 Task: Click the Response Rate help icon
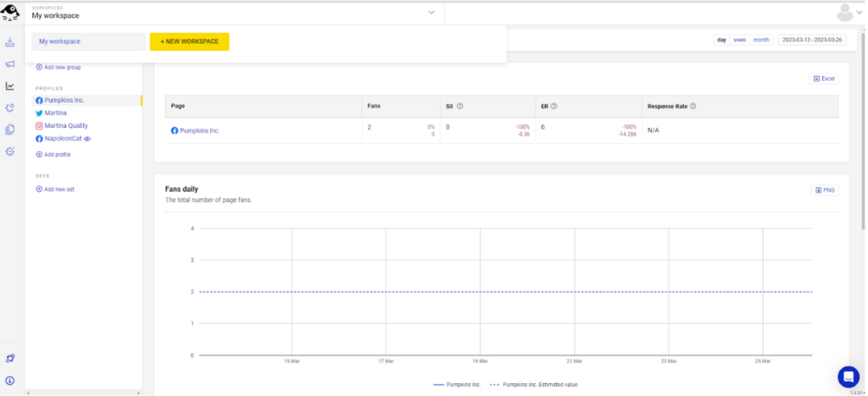(693, 106)
